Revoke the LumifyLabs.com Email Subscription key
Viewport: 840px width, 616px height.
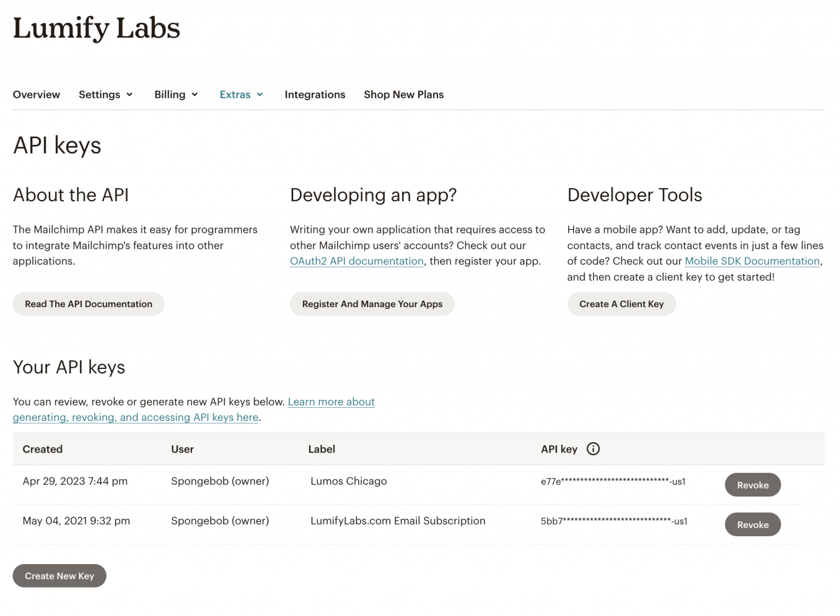pos(752,525)
